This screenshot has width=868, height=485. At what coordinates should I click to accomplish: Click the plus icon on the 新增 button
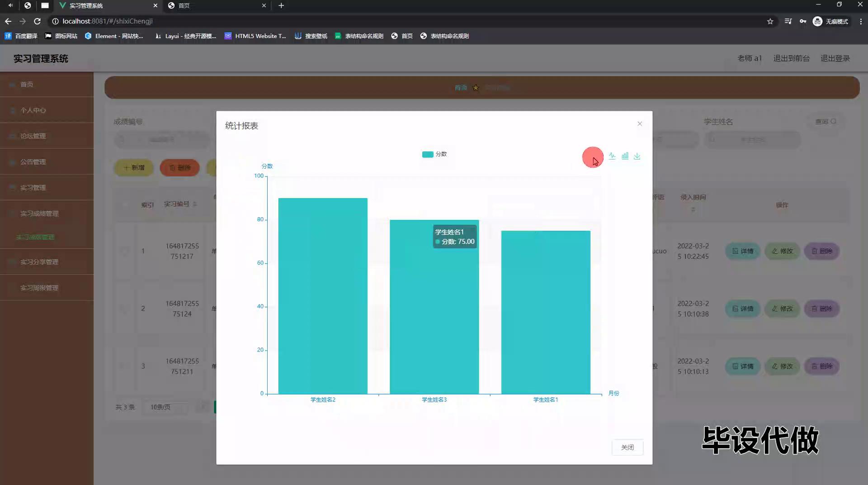pos(127,168)
